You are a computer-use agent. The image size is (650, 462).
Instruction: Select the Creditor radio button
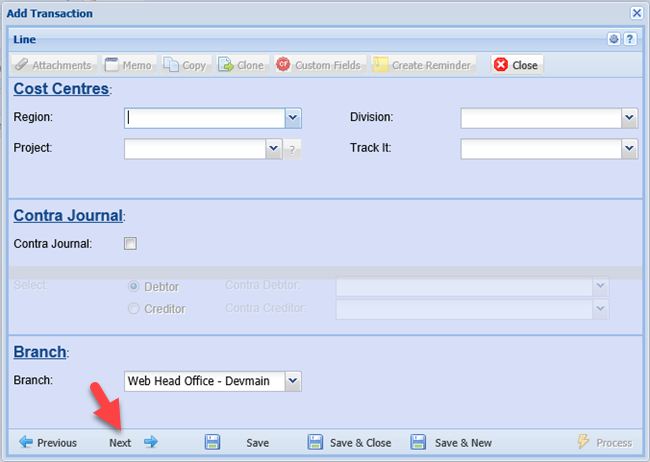click(x=134, y=309)
